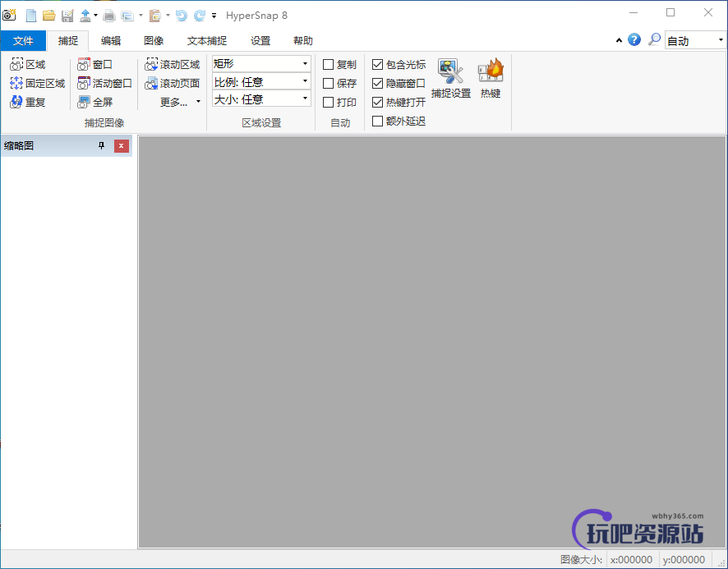The width and height of the screenshot is (728, 569).
Task: Capture the 活动窗口 active window
Action: (104, 84)
